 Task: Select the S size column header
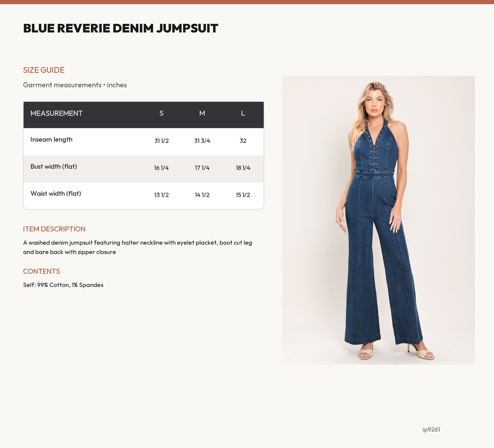161,113
